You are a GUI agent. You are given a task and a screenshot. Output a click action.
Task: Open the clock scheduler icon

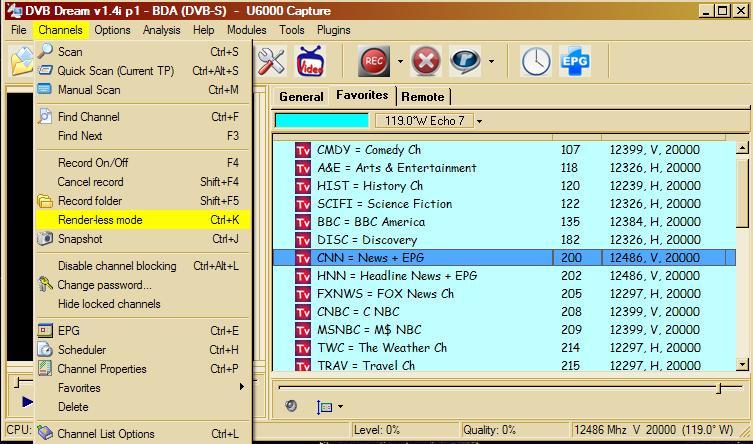pos(536,61)
